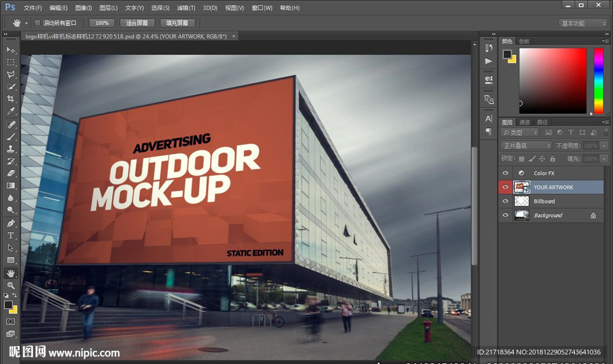
Task: Click the 100% zoom button
Action: click(x=102, y=23)
